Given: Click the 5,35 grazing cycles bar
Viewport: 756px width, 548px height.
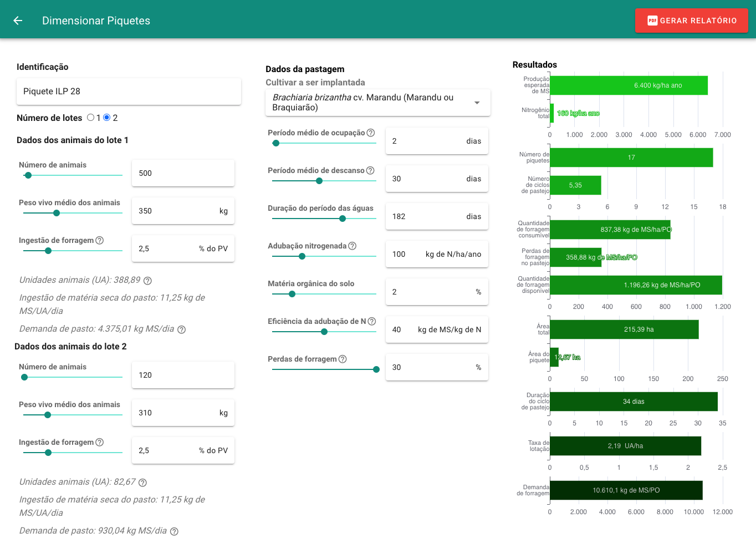Looking at the screenshot, I should [x=575, y=185].
